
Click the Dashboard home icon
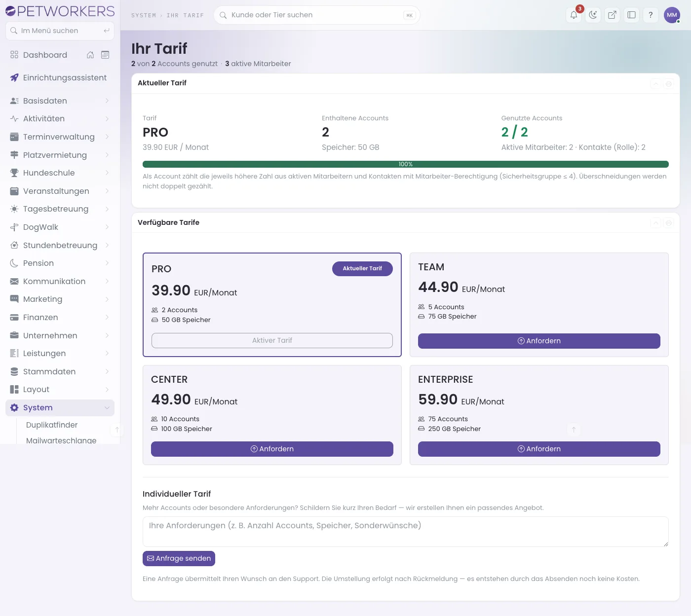pyautogui.click(x=90, y=55)
